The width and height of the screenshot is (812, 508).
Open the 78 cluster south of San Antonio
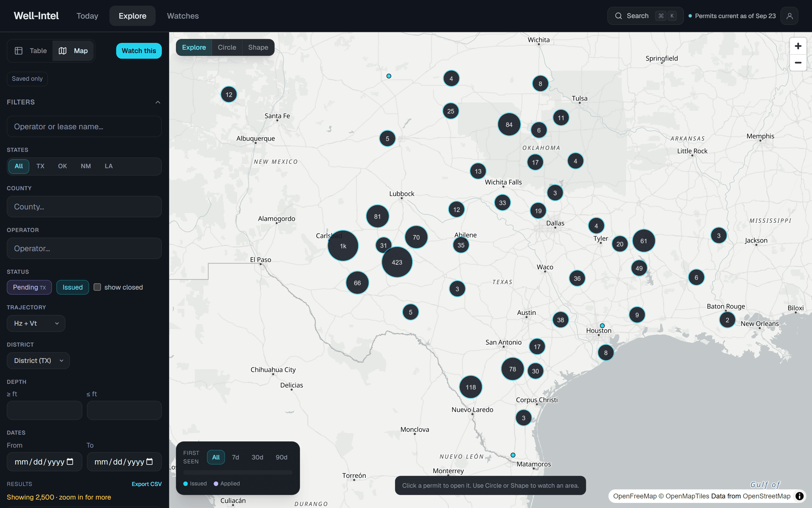512,369
